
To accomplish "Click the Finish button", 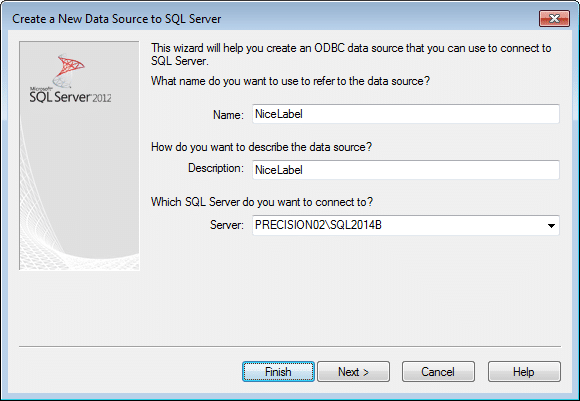I will (x=278, y=371).
